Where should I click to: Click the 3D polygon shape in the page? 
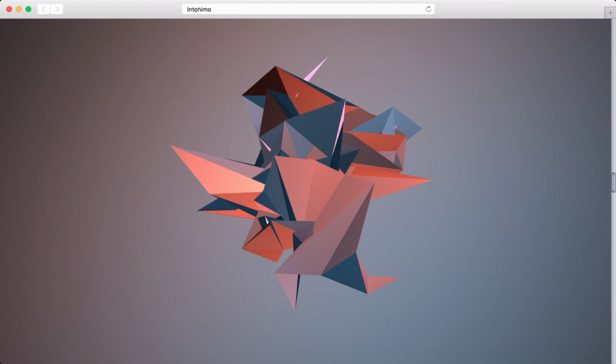(x=301, y=183)
